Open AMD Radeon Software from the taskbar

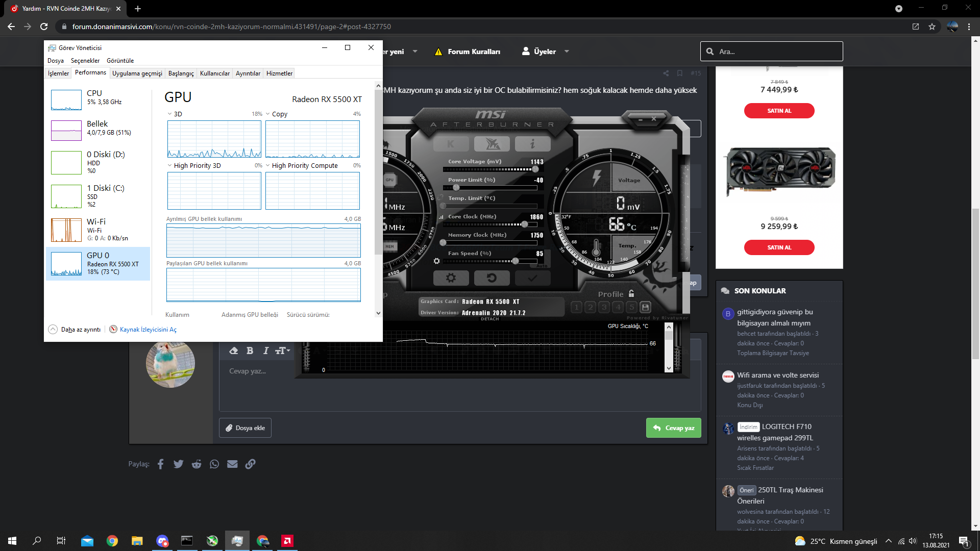(x=287, y=541)
